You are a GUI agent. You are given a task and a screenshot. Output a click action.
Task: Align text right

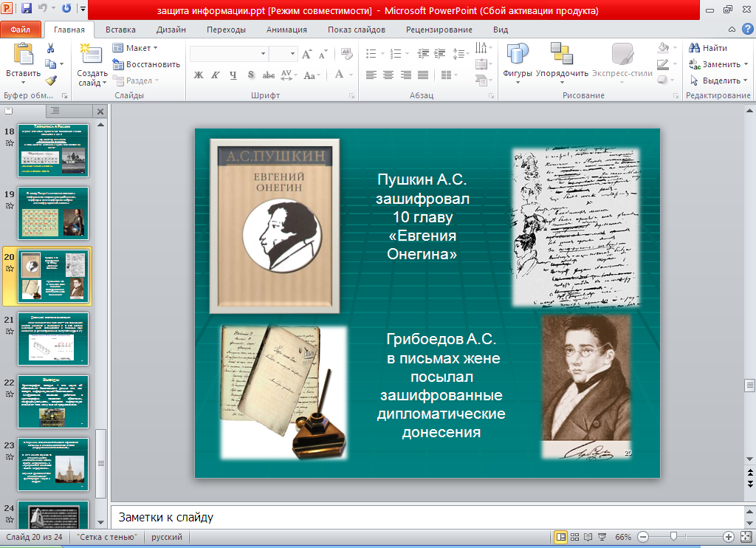click(405, 75)
